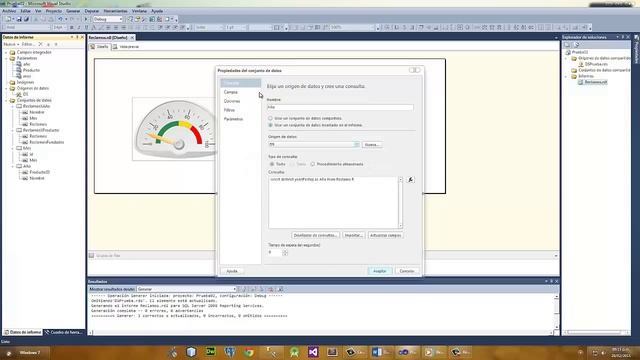This screenshot has width=640, height=360.
Task: Click DSPrueba.rds in solution explorer
Action: 596,64
